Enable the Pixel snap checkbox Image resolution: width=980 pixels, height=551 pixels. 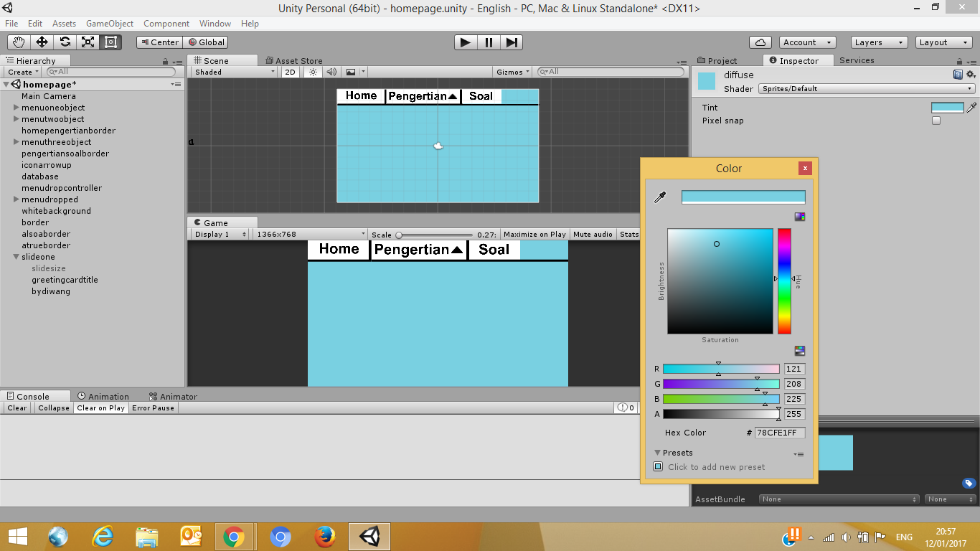(x=936, y=121)
